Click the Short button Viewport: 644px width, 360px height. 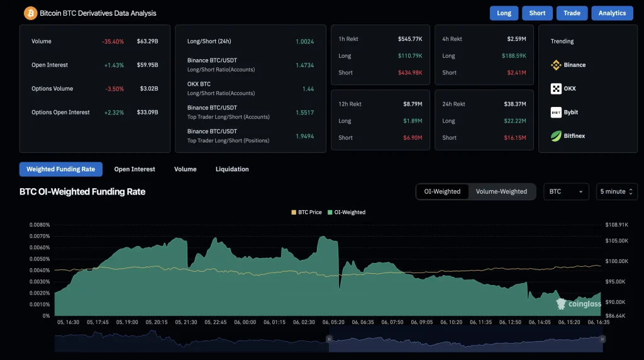537,13
